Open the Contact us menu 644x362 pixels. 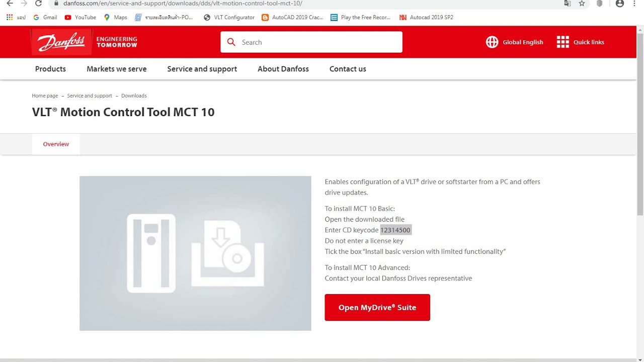pos(348,69)
